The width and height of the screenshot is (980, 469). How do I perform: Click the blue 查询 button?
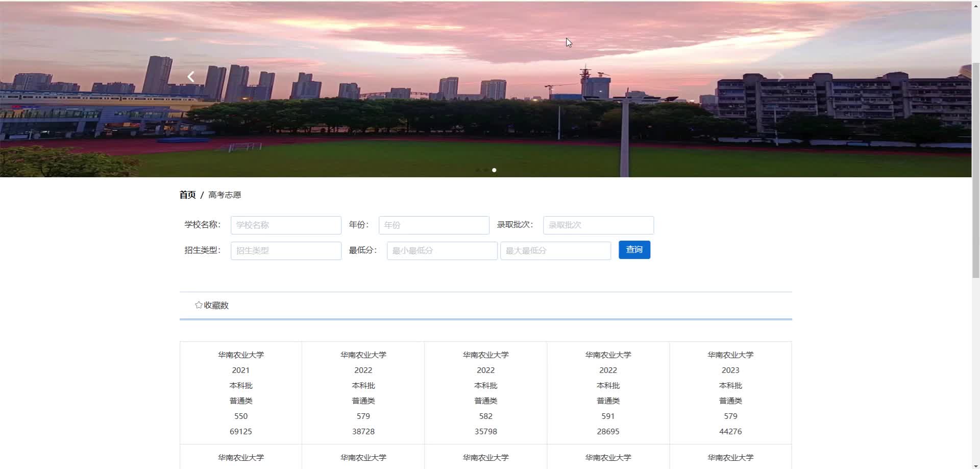tap(634, 250)
